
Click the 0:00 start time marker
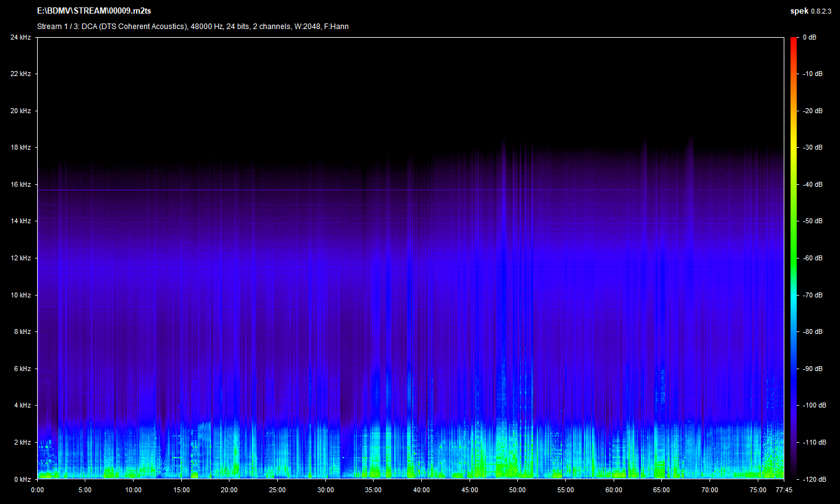tap(37, 490)
